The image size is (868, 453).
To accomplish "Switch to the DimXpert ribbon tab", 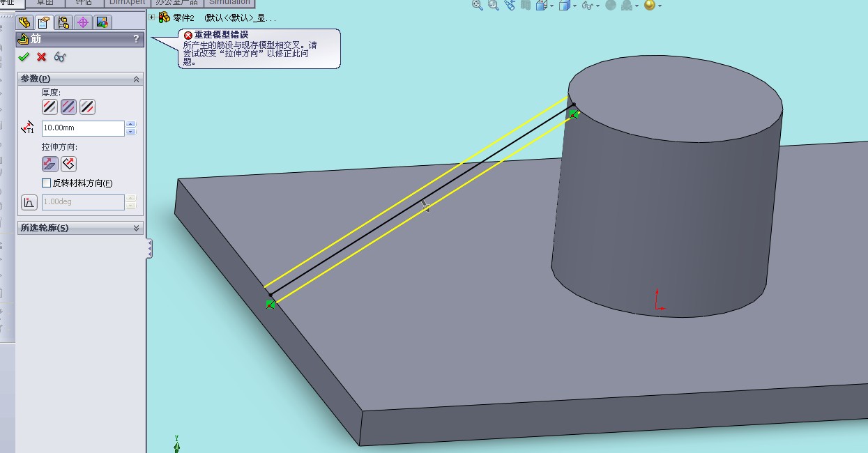I will tap(126, 3).
